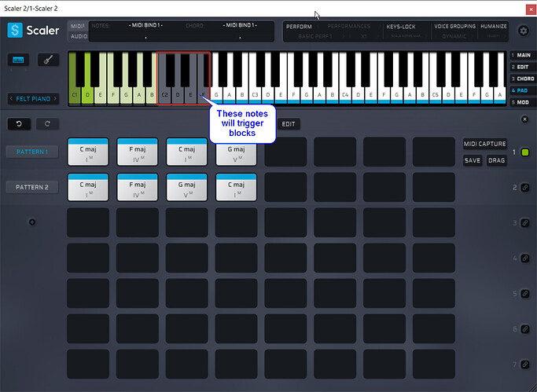Click the Scaler logo icon
The image size is (537, 392).
pyautogui.click(x=15, y=30)
